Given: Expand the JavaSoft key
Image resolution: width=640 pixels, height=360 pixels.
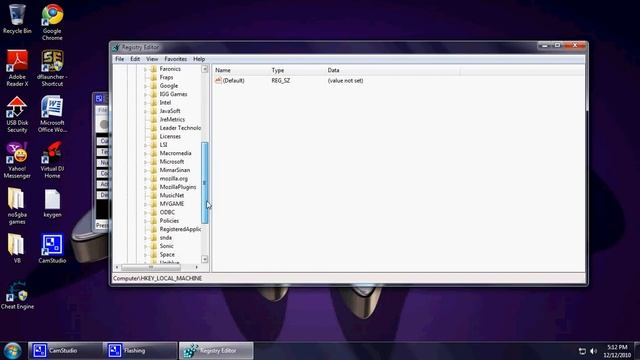Looking at the screenshot, I should coord(146,111).
